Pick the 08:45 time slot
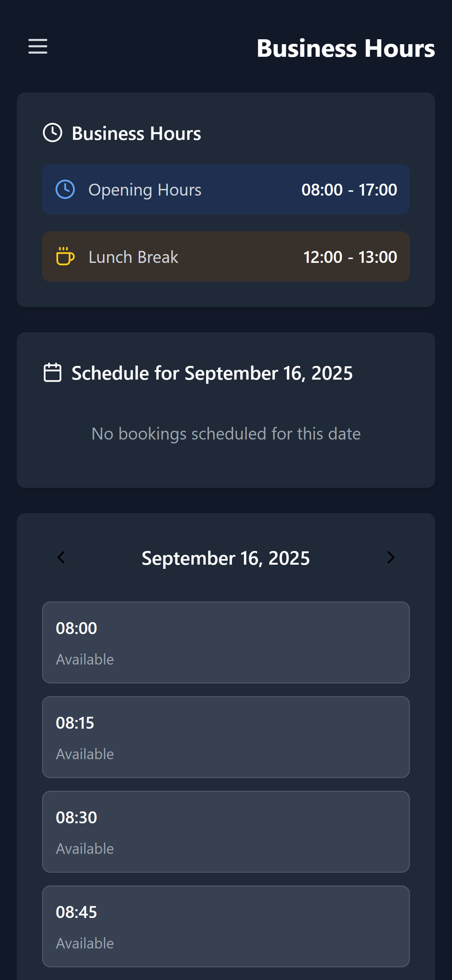This screenshot has height=980, width=452. 226,926
